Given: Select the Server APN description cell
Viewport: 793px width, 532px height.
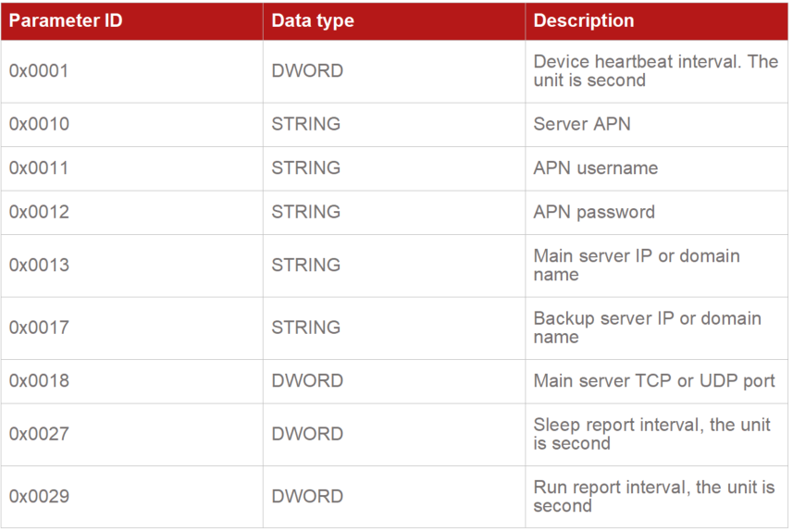Looking at the screenshot, I should tap(582, 124).
